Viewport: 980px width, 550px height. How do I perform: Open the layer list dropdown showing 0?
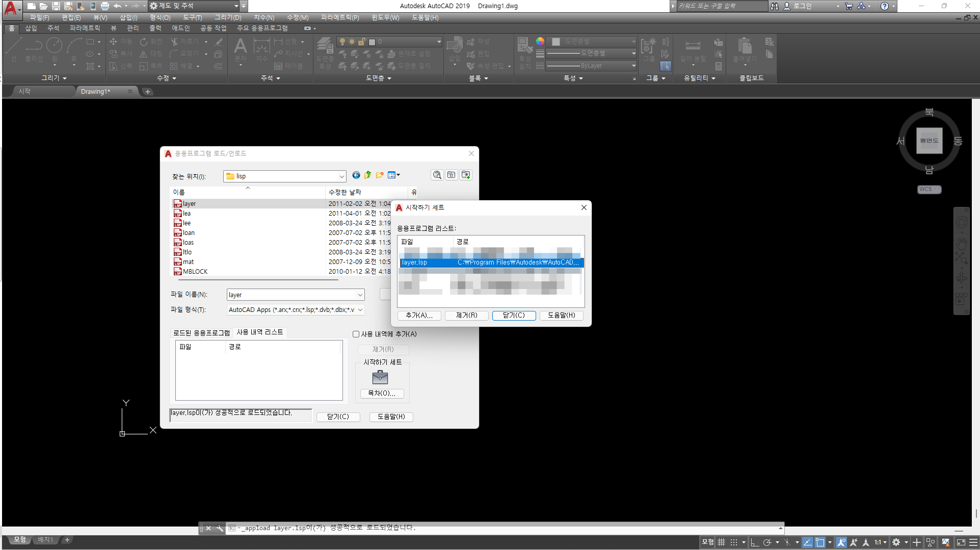click(x=439, y=41)
